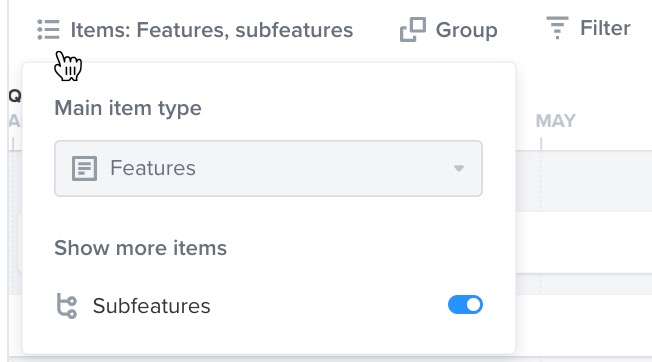
Task: Click the Q quarter label at left
Action: coord(15,96)
